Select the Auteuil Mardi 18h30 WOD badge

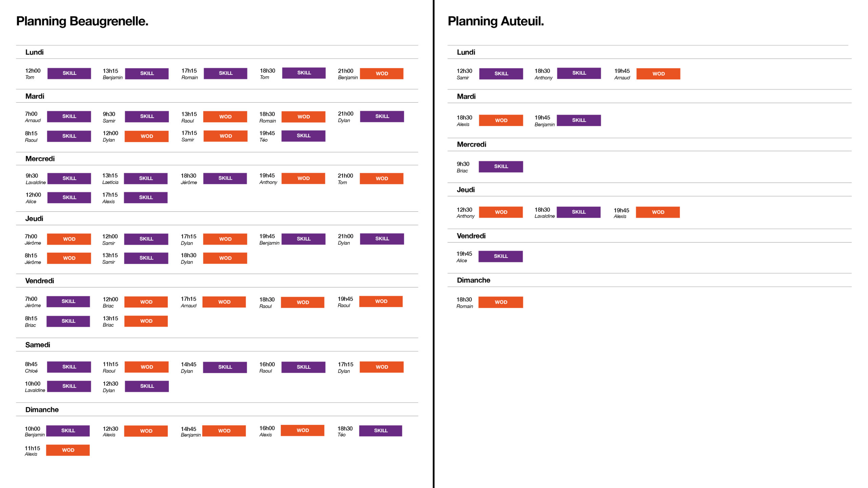coord(501,120)
